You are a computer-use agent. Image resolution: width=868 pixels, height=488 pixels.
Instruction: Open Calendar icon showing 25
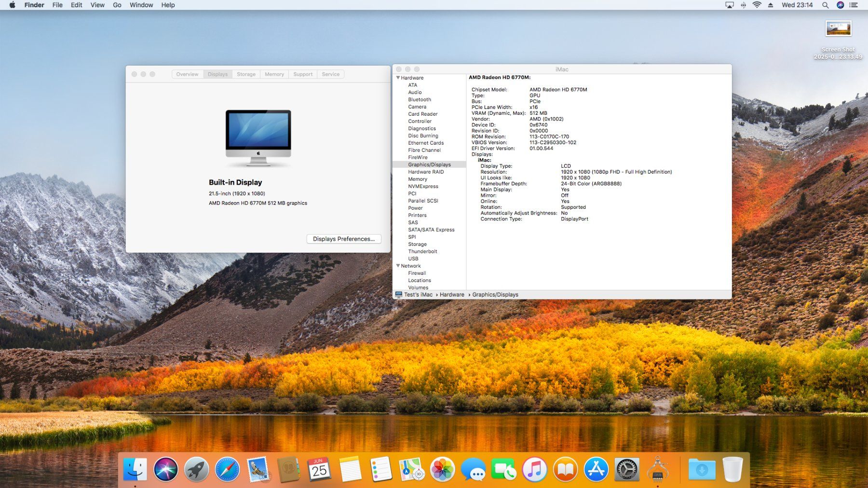(319, 469)
